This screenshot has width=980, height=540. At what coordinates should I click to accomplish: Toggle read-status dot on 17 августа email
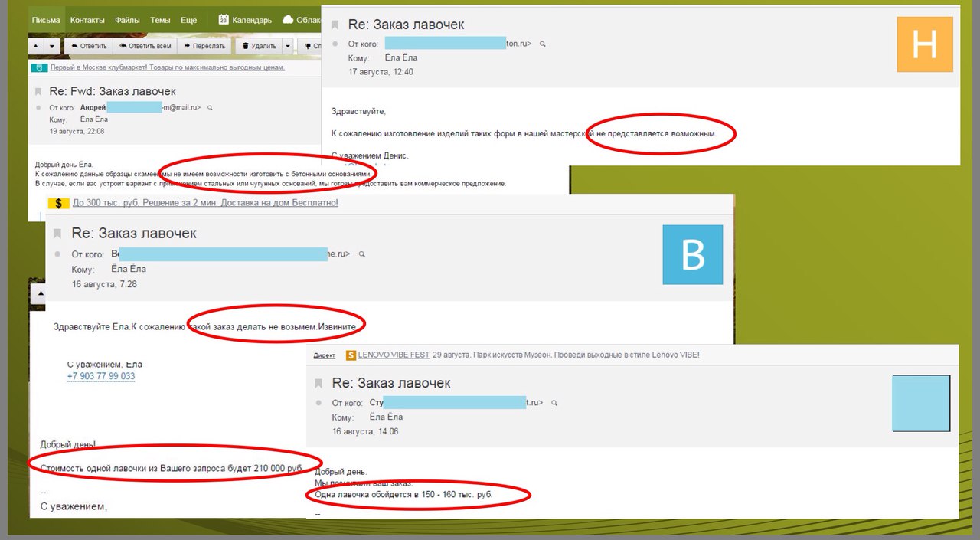coord(335,44)
